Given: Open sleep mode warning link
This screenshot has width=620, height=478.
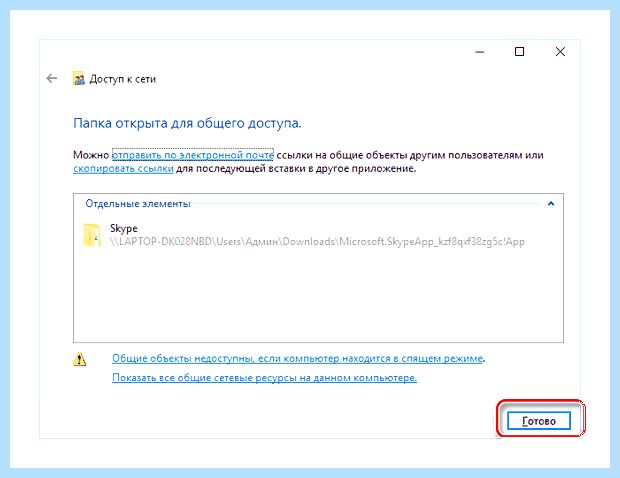Looking at the screenshot, I should click(x=297, y=359).
